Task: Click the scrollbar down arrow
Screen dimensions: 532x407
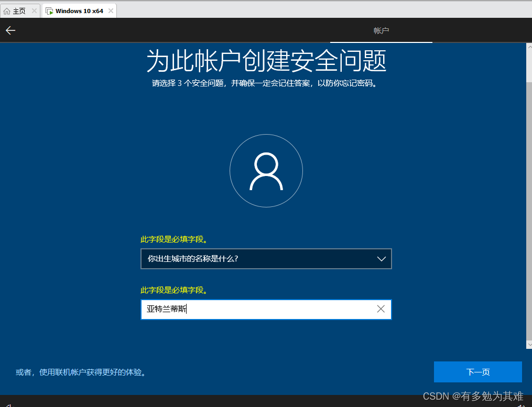Action: tap(529, 345)
